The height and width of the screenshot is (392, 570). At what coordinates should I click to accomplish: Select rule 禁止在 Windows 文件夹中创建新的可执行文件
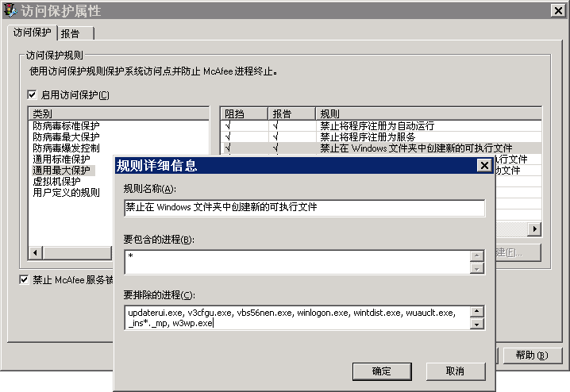click(416, 148)
